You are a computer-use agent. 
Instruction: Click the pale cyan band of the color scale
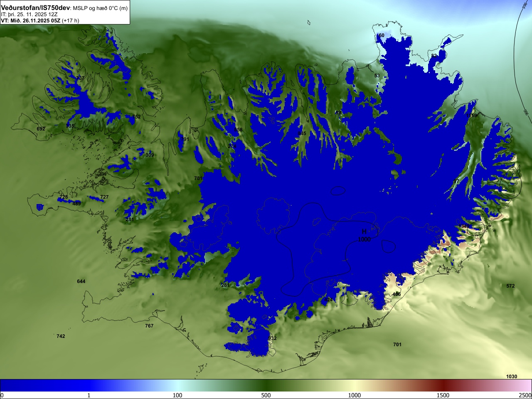coord(177,385)
